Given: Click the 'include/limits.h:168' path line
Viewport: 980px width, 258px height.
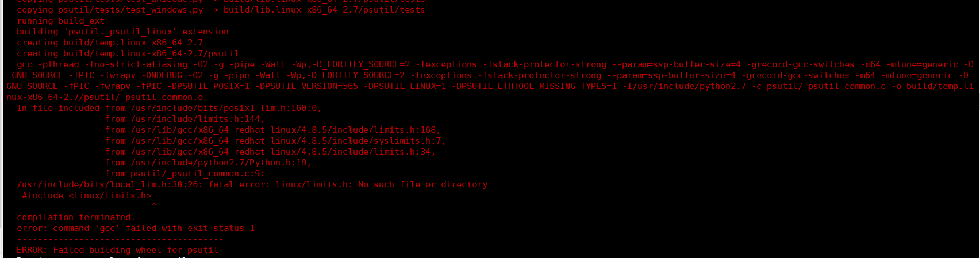Looking at the screenshot, I should coord(273,130).
